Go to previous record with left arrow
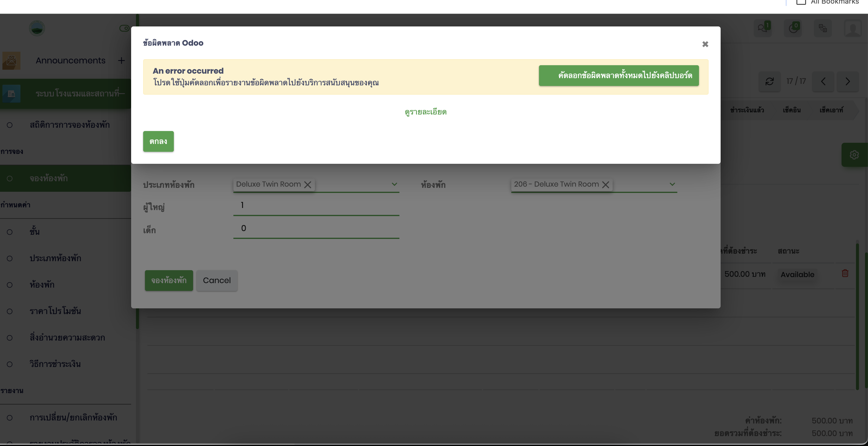This screenshot has width=868, height=446. (x=823, y=81)
